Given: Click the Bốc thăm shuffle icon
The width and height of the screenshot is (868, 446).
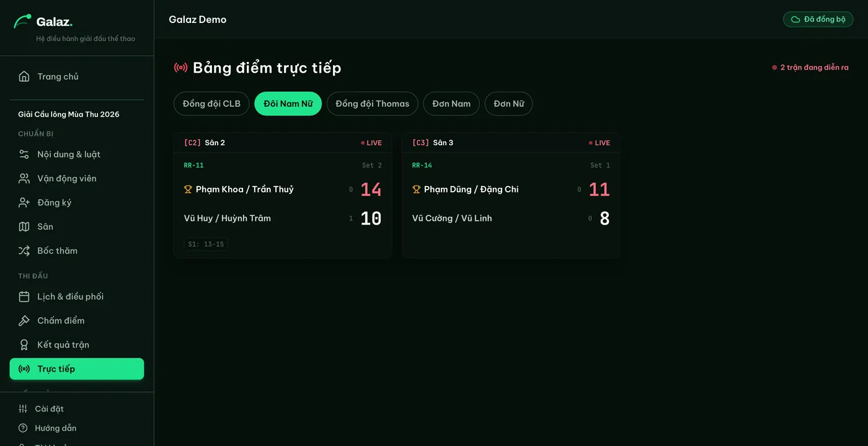Looking at the screenshot, I should 24,251.
